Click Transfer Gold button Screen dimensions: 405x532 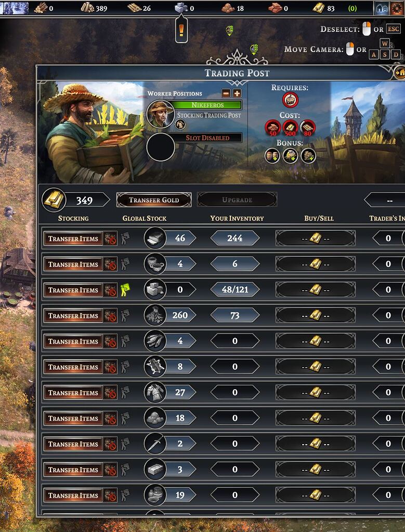click(154, 200)
